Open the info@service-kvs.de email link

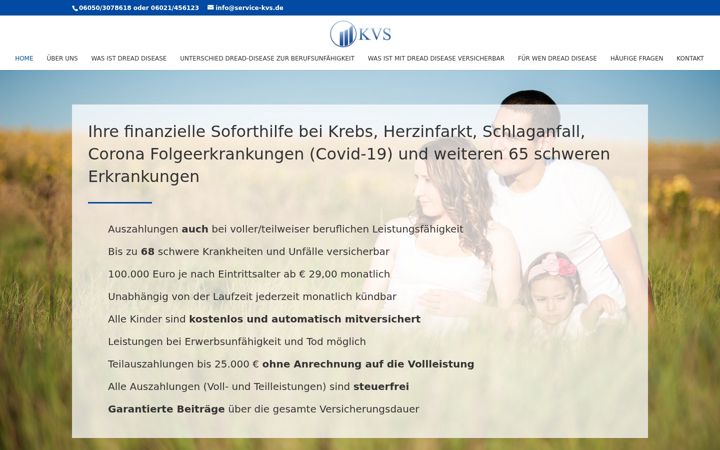(249, 8)
